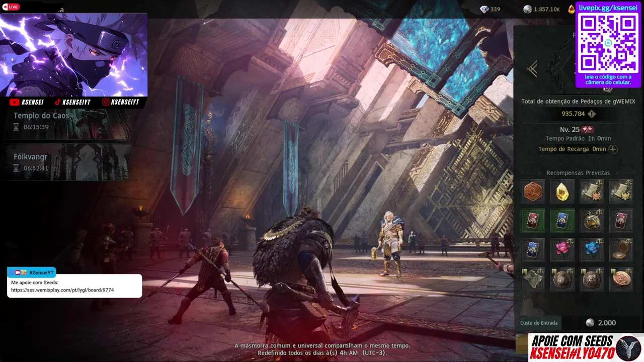Click the info icon next to 935.784

[592, 114]
